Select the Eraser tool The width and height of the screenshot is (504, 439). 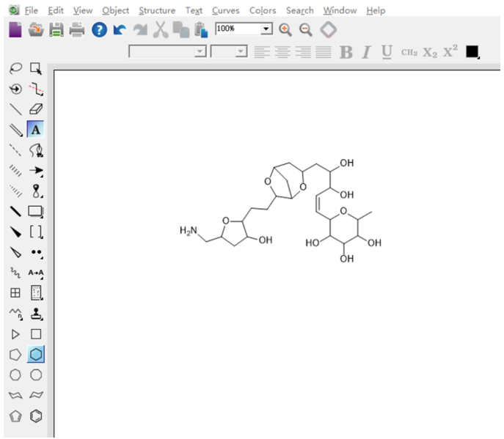point(36,109)
